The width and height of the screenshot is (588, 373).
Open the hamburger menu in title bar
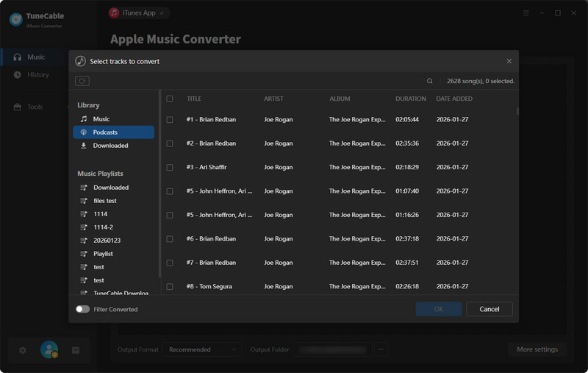click(526, 13)
